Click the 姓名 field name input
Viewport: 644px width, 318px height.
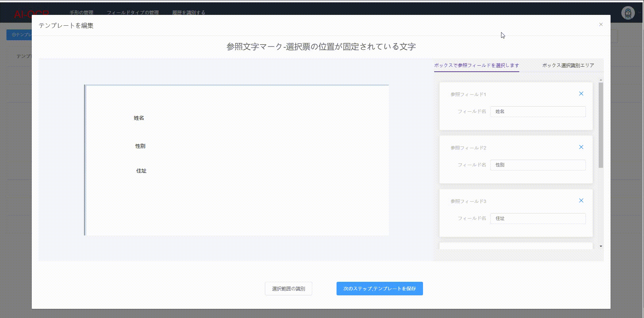[x=538, y=111]
